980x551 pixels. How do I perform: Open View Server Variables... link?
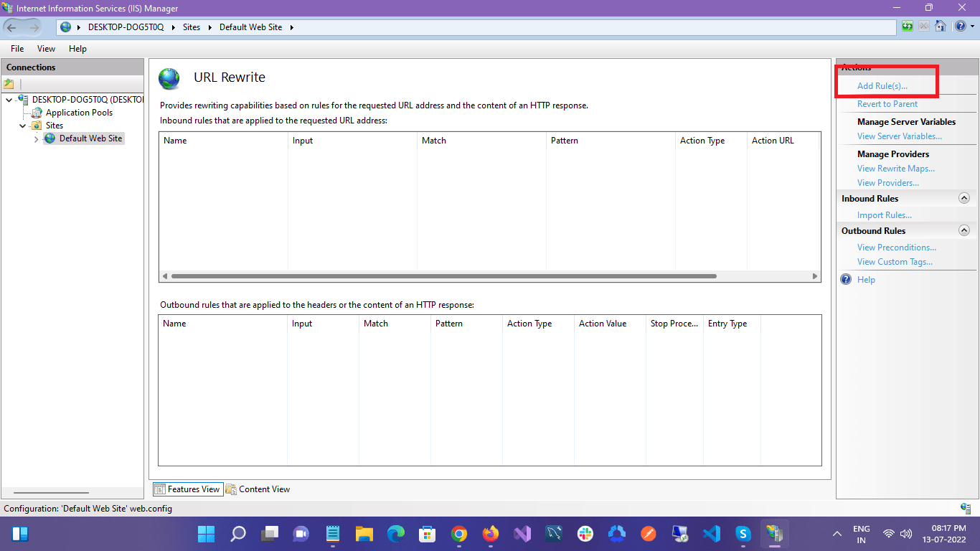point(900,136)
